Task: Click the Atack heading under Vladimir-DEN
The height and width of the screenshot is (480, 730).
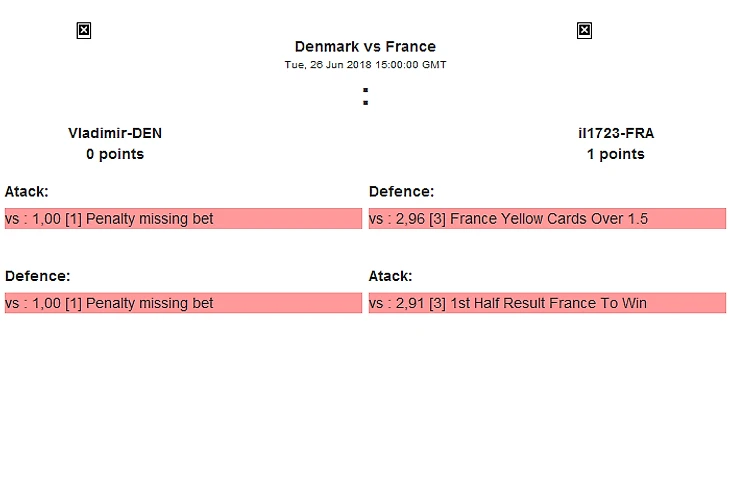Action: pyautogui.click(x=27, y=191)
